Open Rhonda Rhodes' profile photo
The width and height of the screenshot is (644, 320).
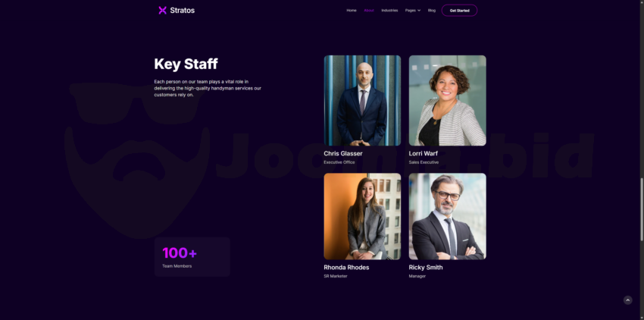362,216
